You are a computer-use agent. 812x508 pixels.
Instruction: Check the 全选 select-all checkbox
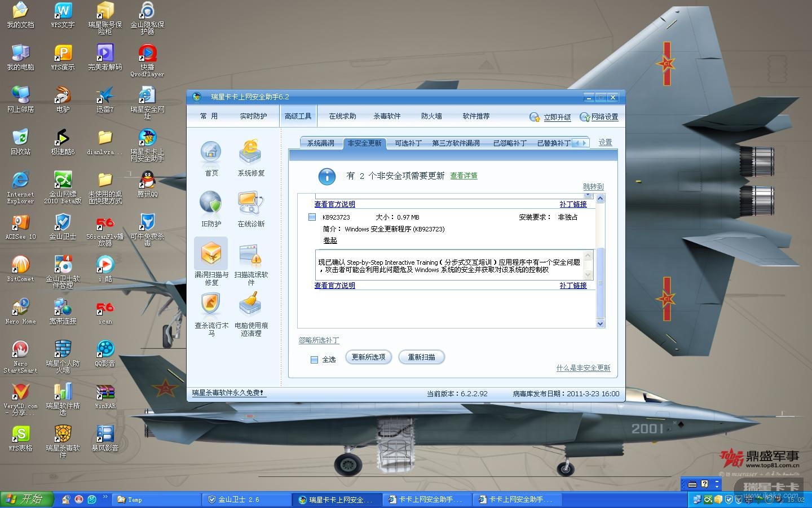[x=314, y=360]
